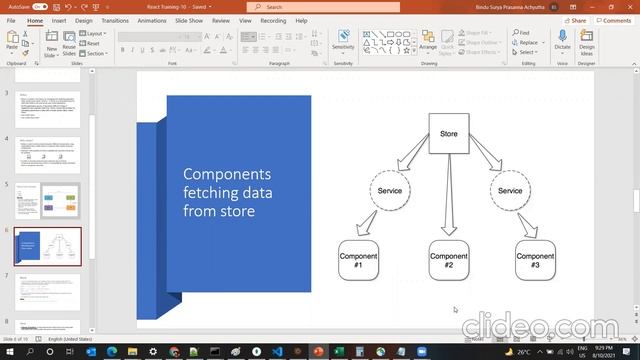Toggle Center alignment button
Viewport: 640px width, 360px height.
click(256, 50)
